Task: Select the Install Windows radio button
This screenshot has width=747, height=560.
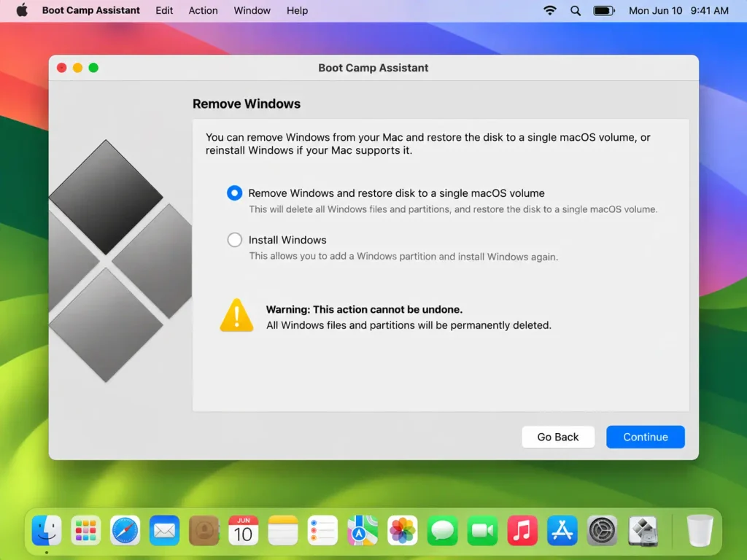Action: point(234,239)
